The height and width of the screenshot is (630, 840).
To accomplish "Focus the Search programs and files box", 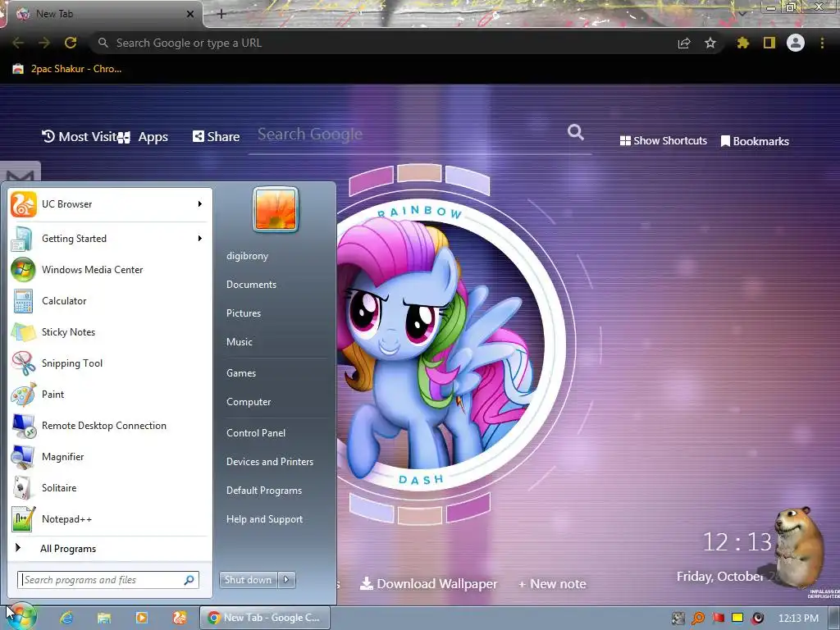I will pos(108,580).
